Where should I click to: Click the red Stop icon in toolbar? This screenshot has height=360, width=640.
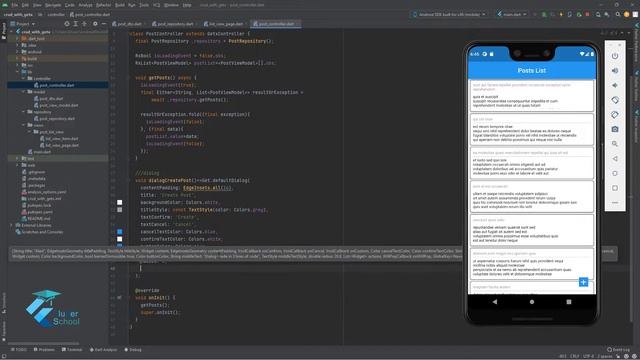(587, 14)
